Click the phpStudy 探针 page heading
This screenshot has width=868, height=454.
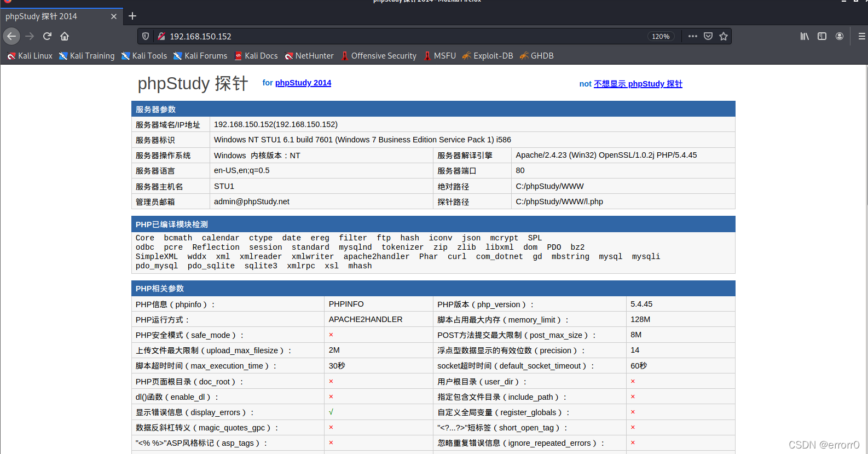click(193, 83)
